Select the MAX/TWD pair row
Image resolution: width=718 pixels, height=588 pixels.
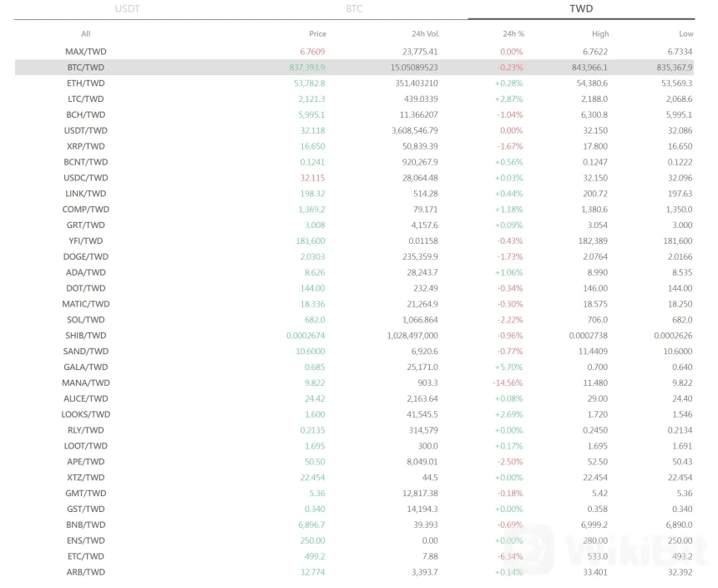(85, 52)
